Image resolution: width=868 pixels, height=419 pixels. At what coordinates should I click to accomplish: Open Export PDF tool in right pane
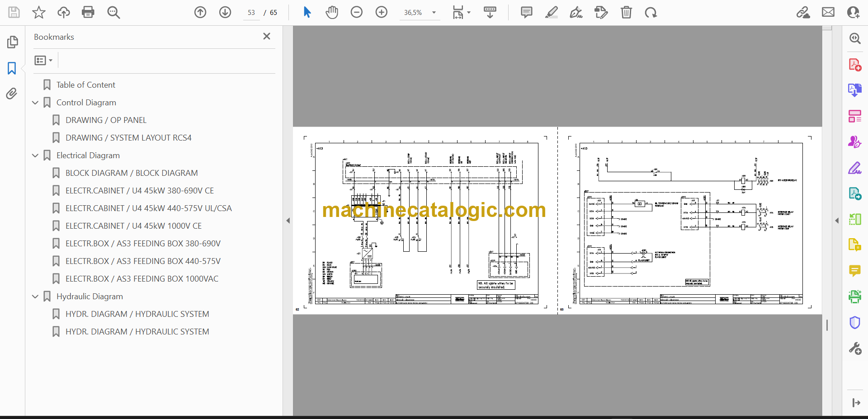855,90
